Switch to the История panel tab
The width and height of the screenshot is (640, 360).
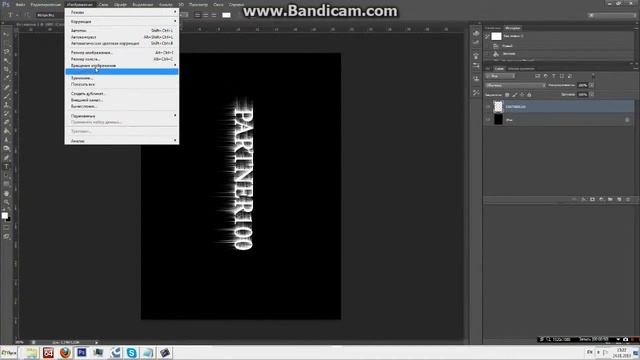pyautogui.click(x=513, y=28)
